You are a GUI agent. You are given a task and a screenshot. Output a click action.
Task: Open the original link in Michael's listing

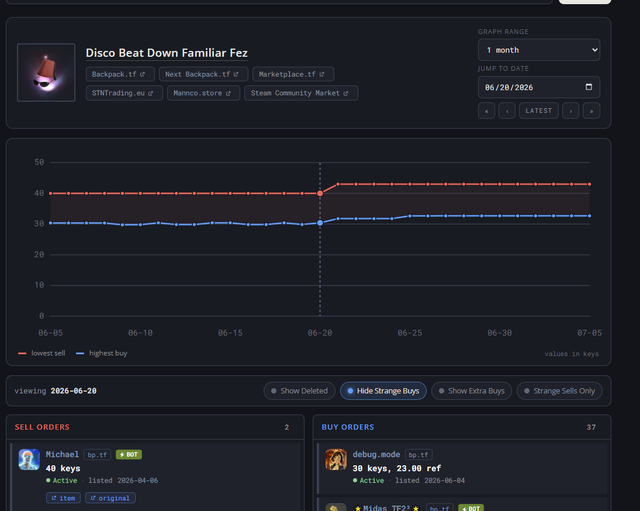coord(110,498)
